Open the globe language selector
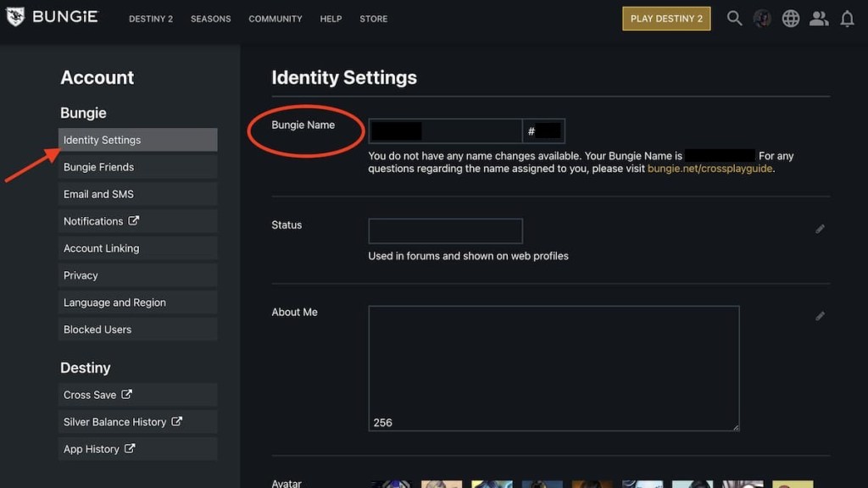868x488 pixels. 791,19
